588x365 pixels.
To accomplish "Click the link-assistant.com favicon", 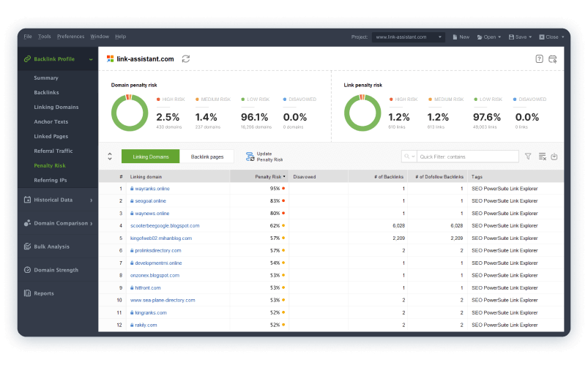I will click(x=110, y=59).
